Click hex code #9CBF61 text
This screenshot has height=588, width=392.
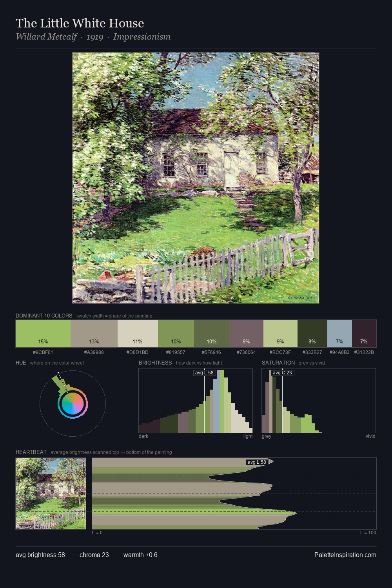tap(43, 352)
